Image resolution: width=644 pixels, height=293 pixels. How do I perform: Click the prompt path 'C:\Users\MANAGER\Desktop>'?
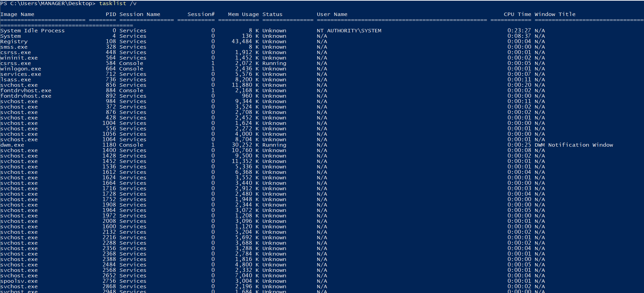point(53,3)
